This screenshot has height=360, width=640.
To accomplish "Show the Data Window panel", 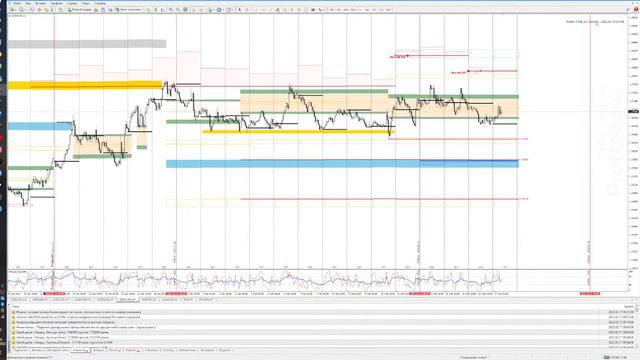I will coord(39,9).
